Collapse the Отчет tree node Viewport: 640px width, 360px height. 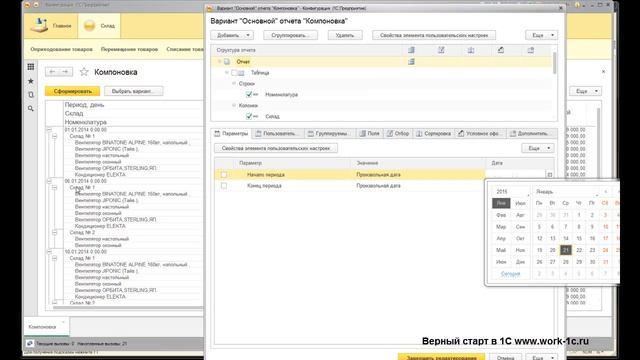pos(219,62)
